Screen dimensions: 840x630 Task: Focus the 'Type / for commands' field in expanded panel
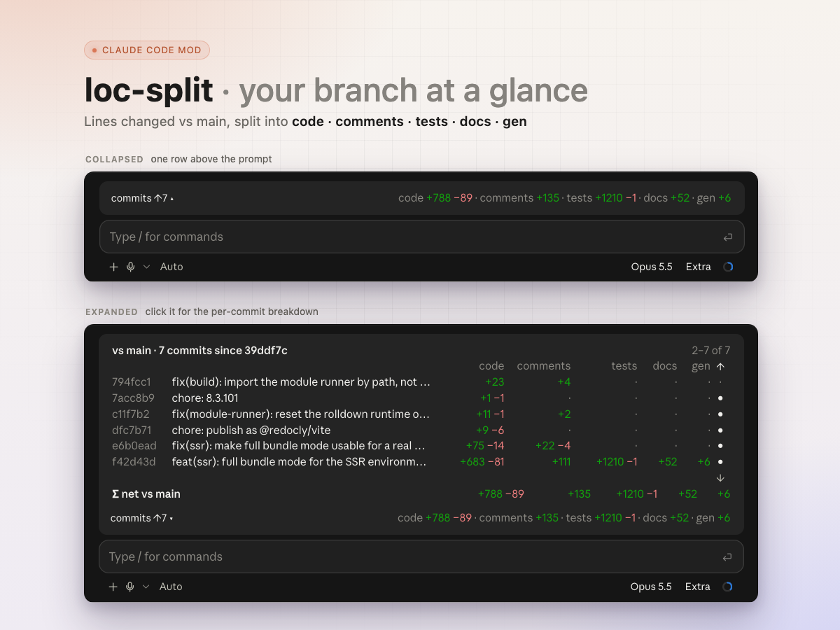421,556
